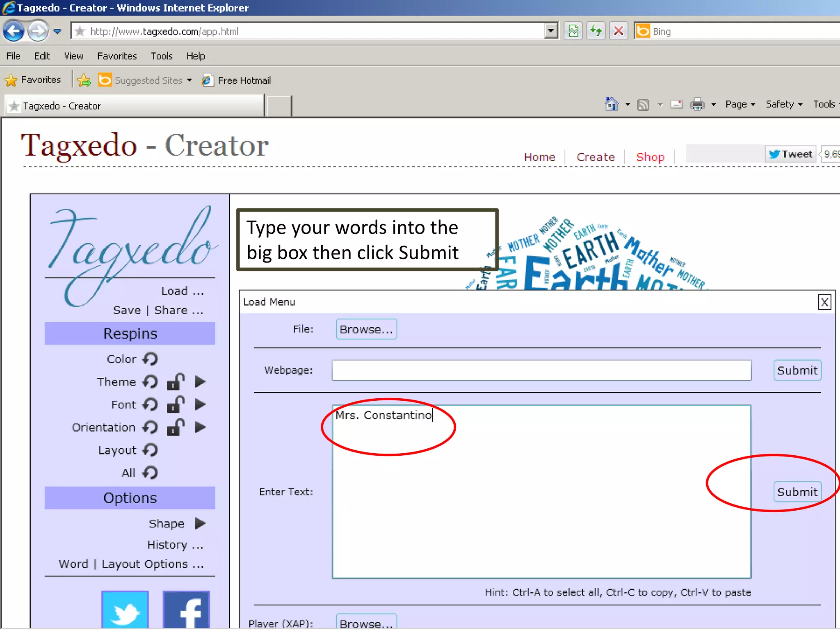Respin the Color setting
This screenshot has width=840, height=630.
150,359
